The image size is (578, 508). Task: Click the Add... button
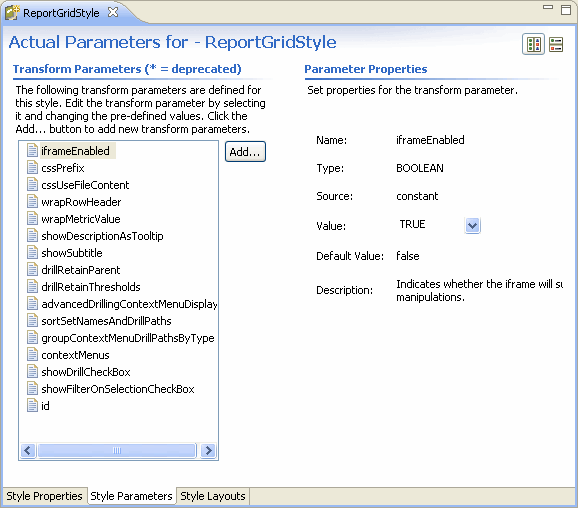coord(245,152)
